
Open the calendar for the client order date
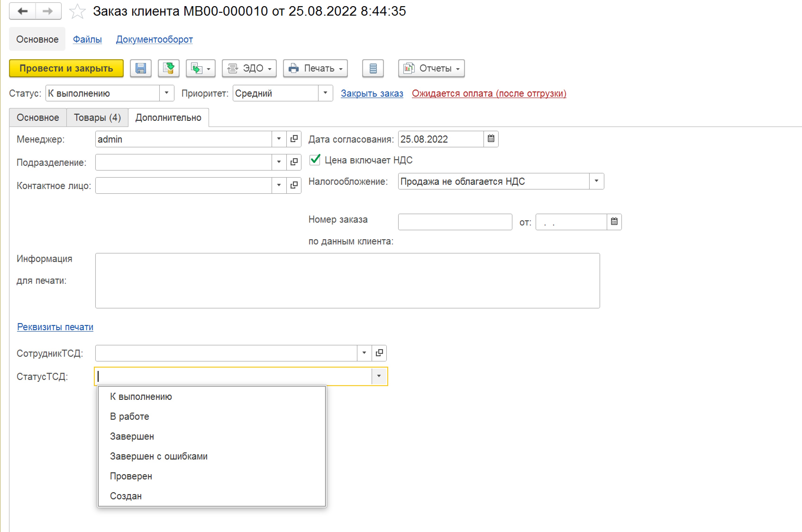pos(614,222)
